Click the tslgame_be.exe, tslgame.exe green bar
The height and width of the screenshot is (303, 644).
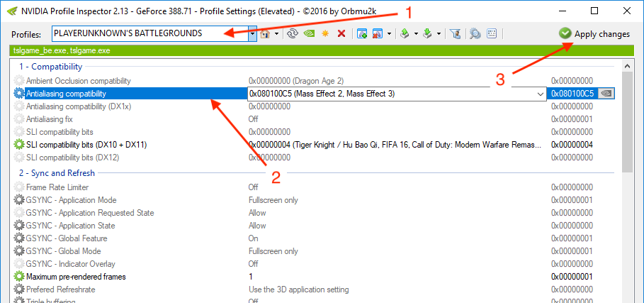(x=322, y=51)
